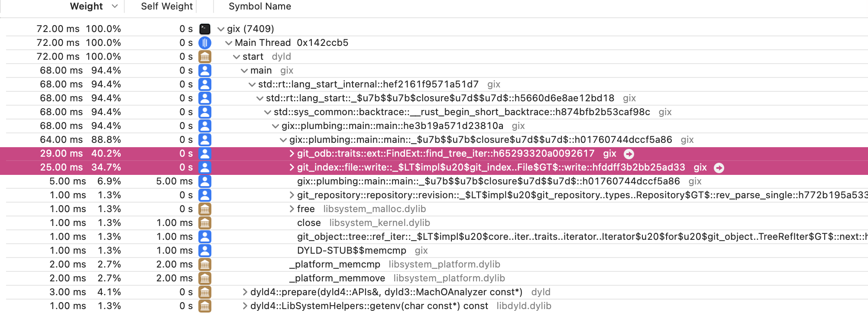Viewport: 868px width, 316px height.
Task: Collapse the Main Thread node
Action: [229, 43]
